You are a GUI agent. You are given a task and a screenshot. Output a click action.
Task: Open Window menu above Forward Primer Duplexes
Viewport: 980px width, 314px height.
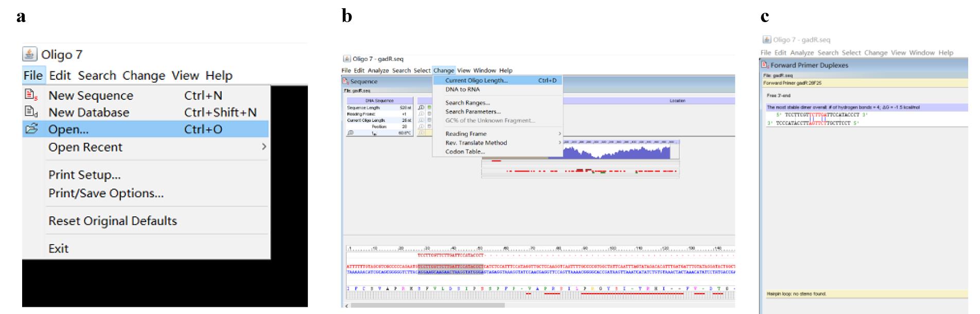click(x=922, y=52)
